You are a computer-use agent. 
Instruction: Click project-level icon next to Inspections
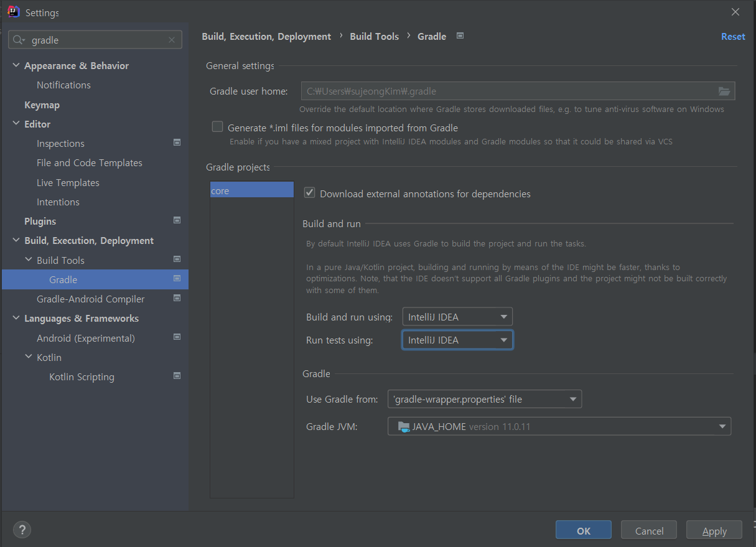coord(177,143)
